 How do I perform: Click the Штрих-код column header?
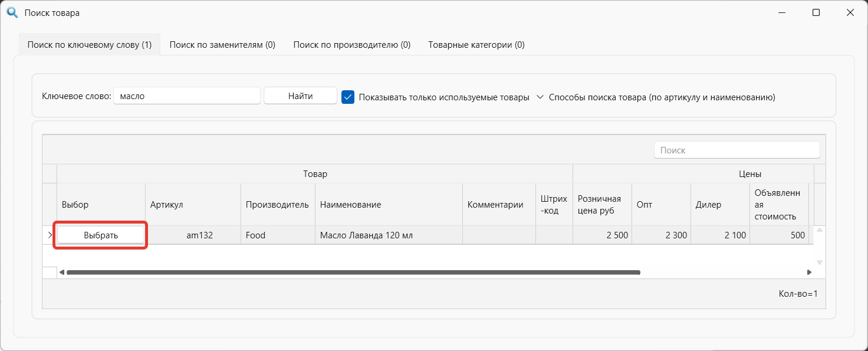(x=554, y=205)
